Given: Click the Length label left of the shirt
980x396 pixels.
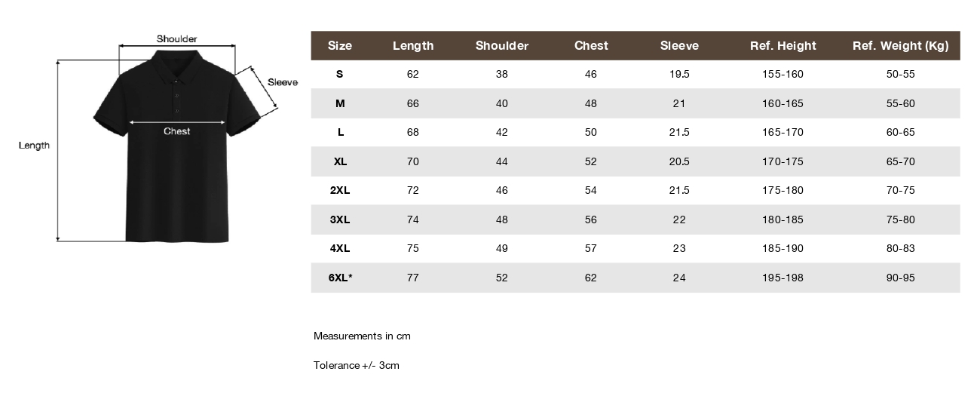Looking at the screenshot, I should pos(34,146).
